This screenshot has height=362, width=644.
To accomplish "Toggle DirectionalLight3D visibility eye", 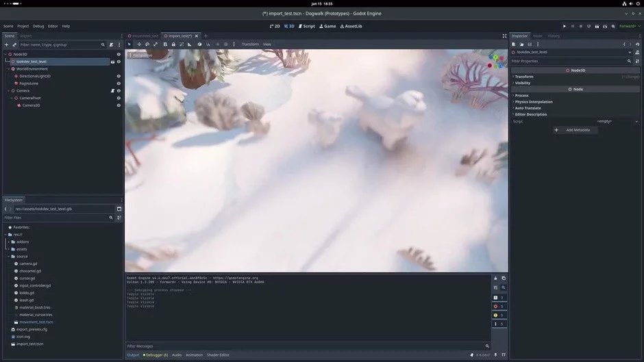I will click(119, 77).
